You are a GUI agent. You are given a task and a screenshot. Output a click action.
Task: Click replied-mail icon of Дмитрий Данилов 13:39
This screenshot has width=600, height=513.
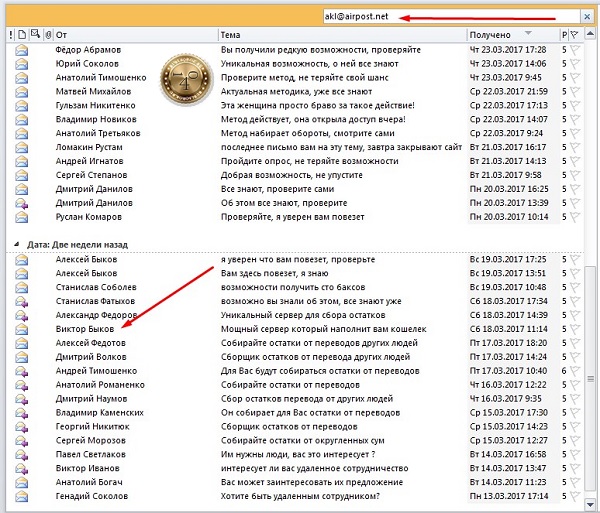21,203
